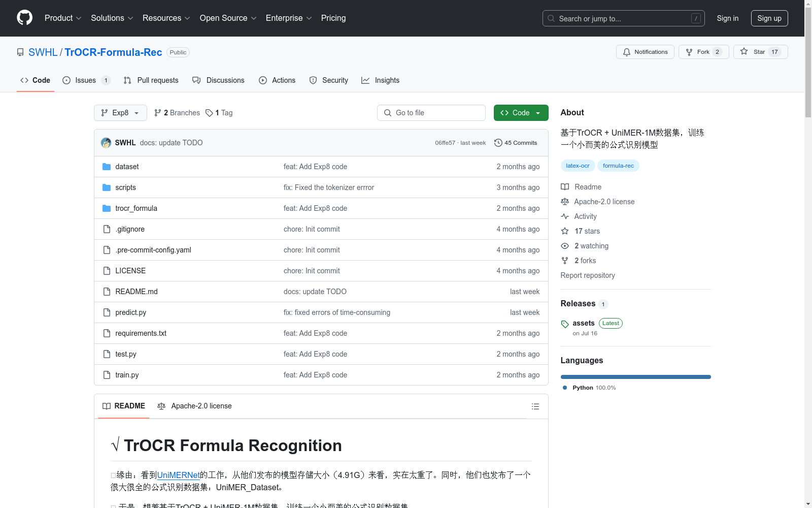The image size is (812, 508).
Task: Click the search magnifier icon in header
Action: coord(551,18)
